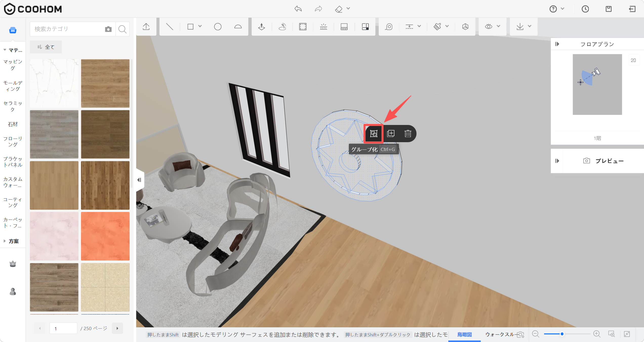Click the array distribute tool icon

(324, 27)
